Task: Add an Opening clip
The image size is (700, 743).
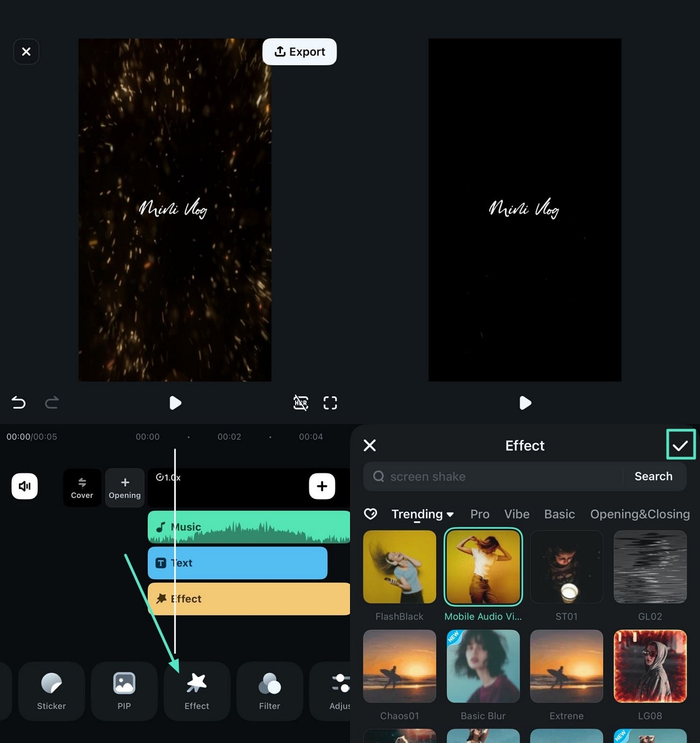Action: pos(124,488)
